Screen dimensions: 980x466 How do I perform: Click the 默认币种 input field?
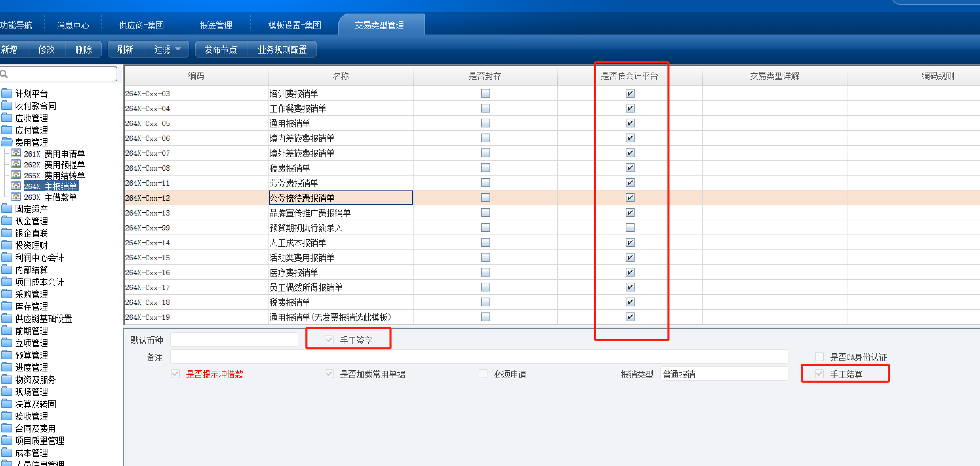click(x=234, y=340)
